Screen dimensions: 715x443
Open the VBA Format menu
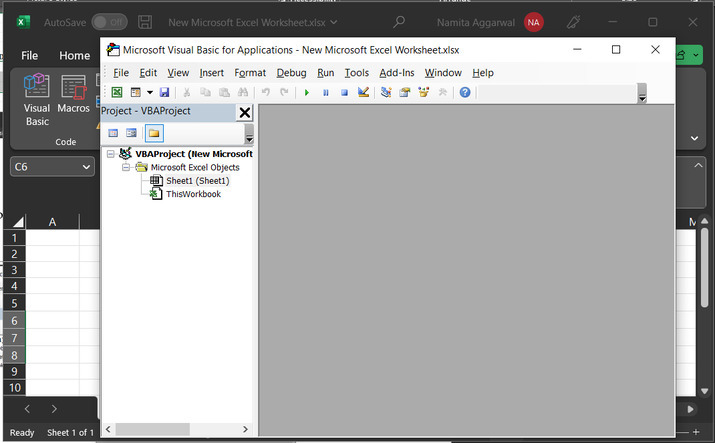(250, 73)
